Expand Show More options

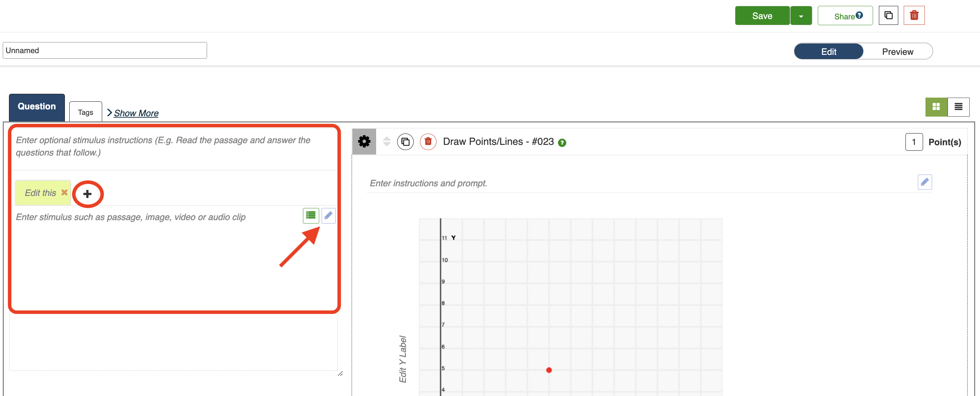pyautogui.click(x=136, y=113)
